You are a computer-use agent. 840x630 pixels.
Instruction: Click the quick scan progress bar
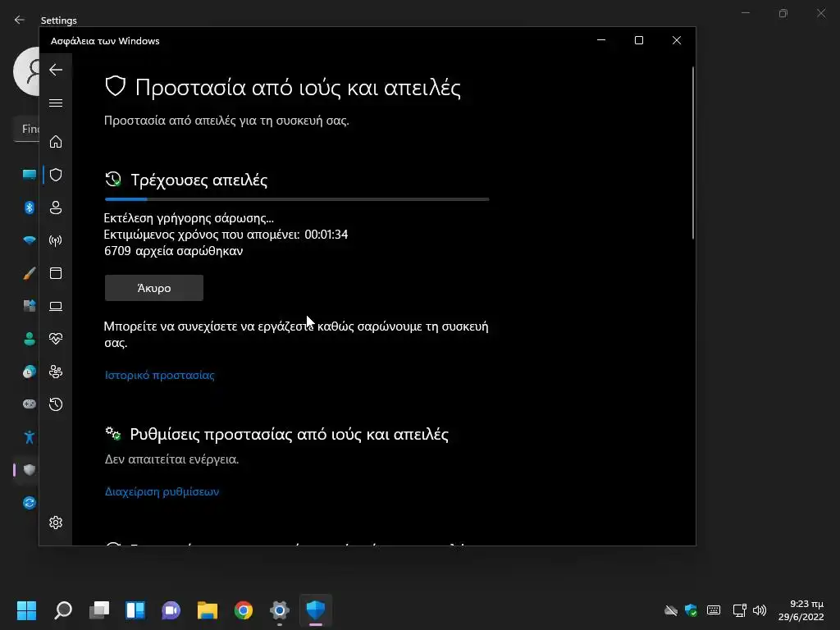pos(297,199)
